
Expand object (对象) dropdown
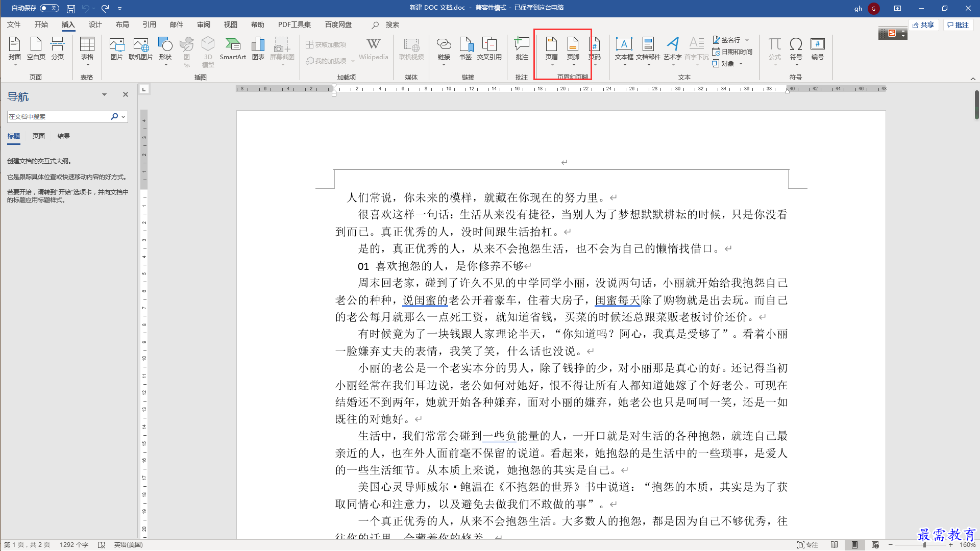[x=741, y=64]
